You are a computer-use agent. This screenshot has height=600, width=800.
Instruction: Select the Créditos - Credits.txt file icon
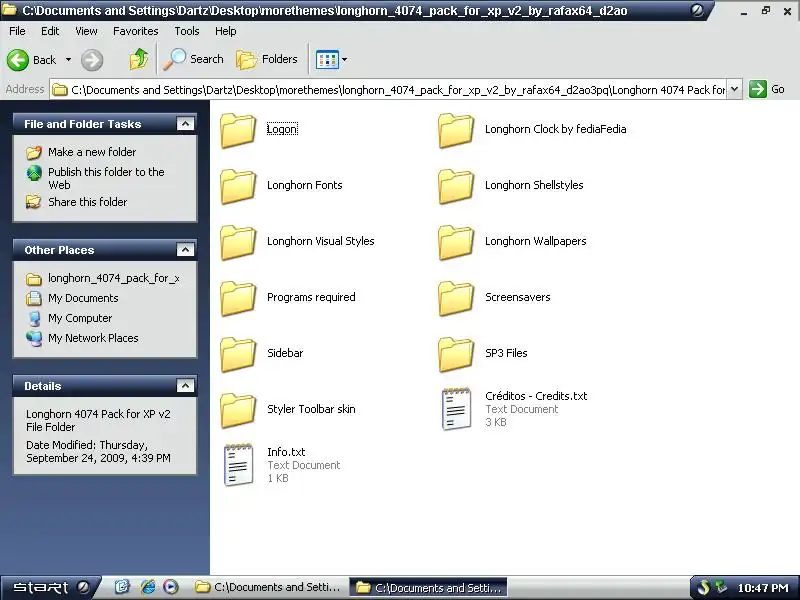point(456,409)
